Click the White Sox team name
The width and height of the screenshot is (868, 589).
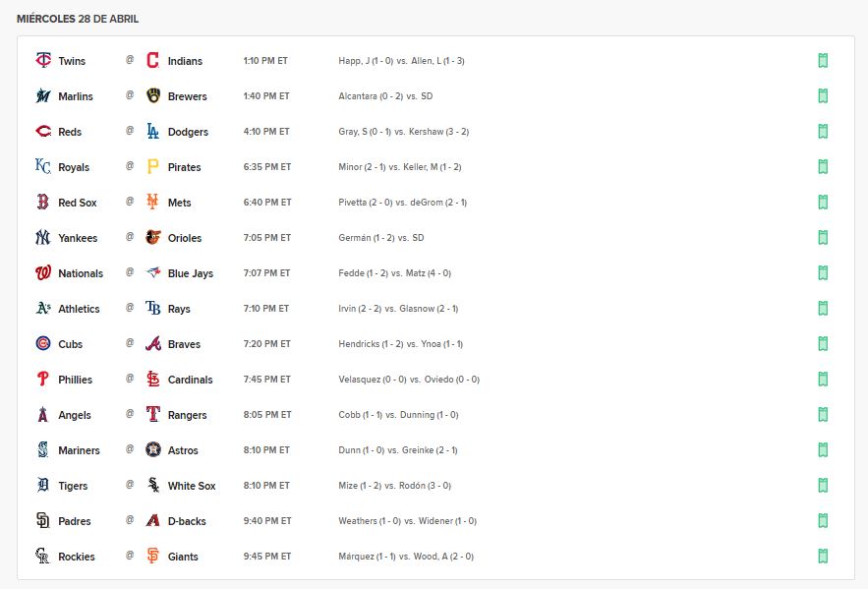tap(192, 486)
